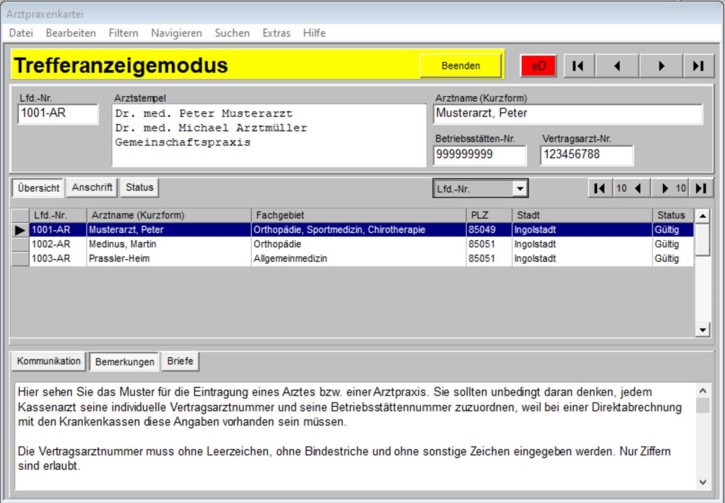Open the Filtern menu

pos(124,33)
